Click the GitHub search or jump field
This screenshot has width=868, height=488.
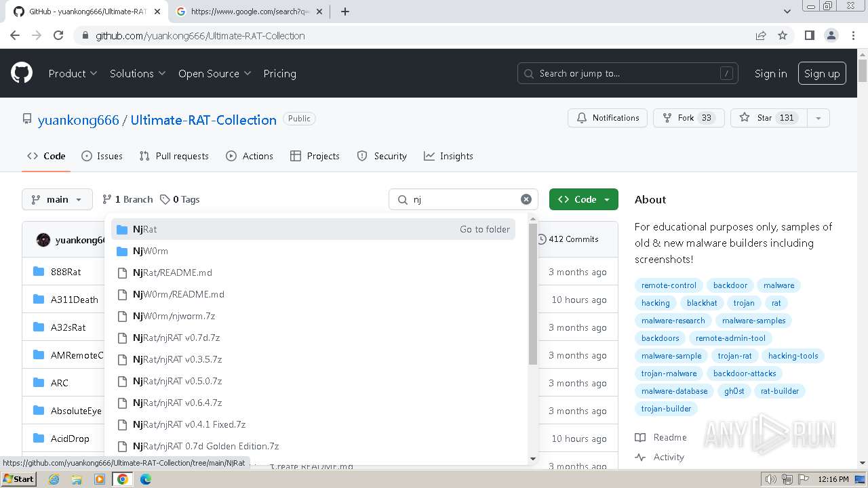click(x=628, y=73)
